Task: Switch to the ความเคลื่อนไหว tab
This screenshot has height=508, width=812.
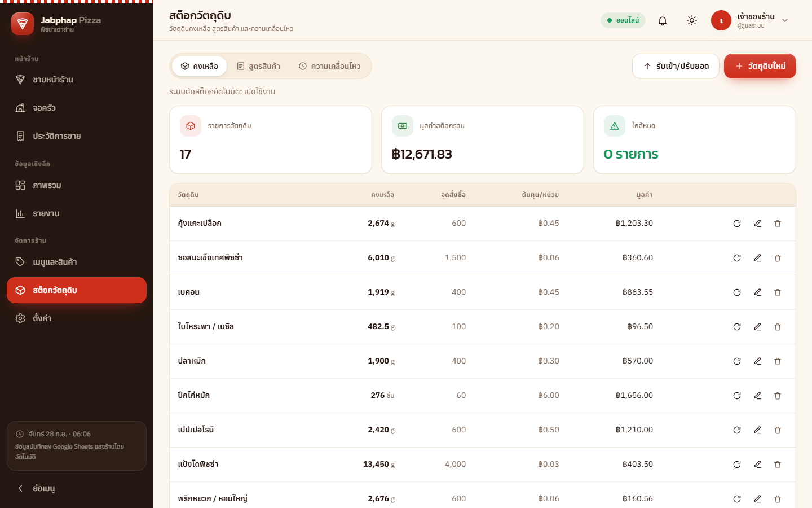Action: (329, 66)
